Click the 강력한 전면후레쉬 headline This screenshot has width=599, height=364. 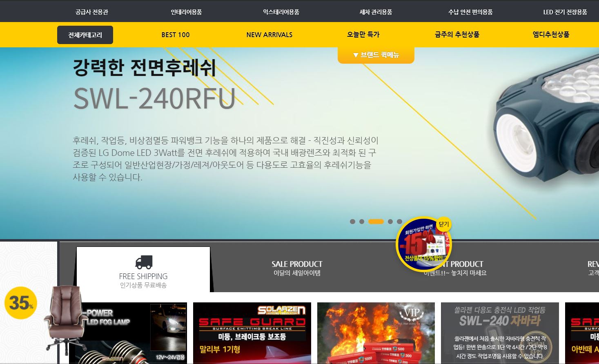click(145, 67)
